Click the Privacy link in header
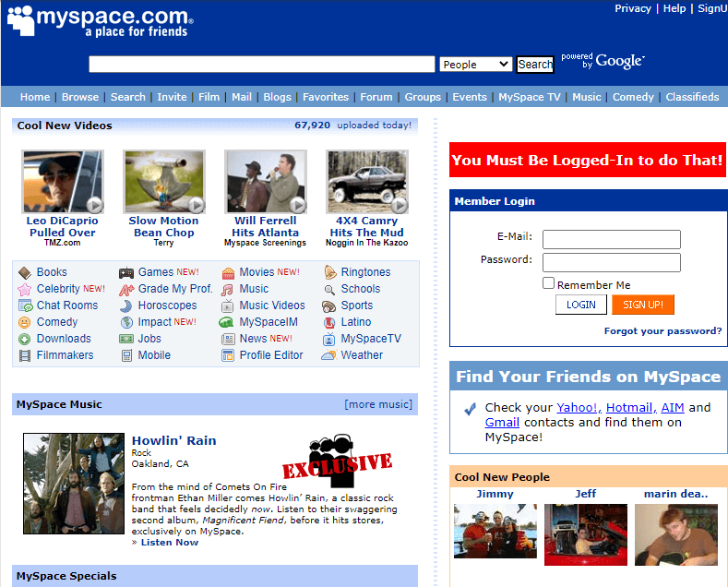Viewport: 728px width, 587px height. (633, 8)
